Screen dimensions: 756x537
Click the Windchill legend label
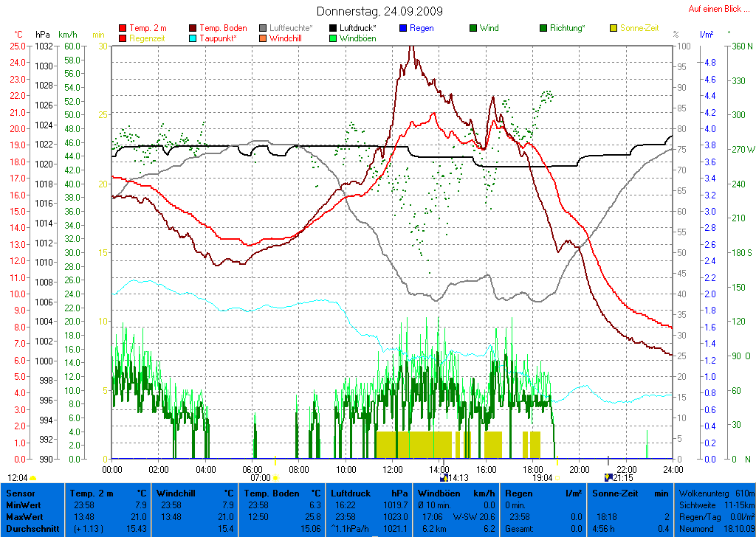(x=285, y=38)
